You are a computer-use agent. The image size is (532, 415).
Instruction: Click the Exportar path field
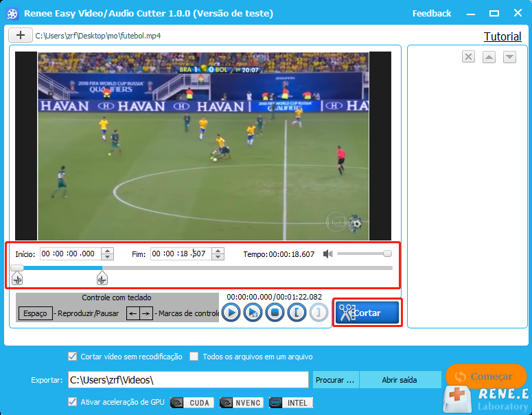[188, 380]
